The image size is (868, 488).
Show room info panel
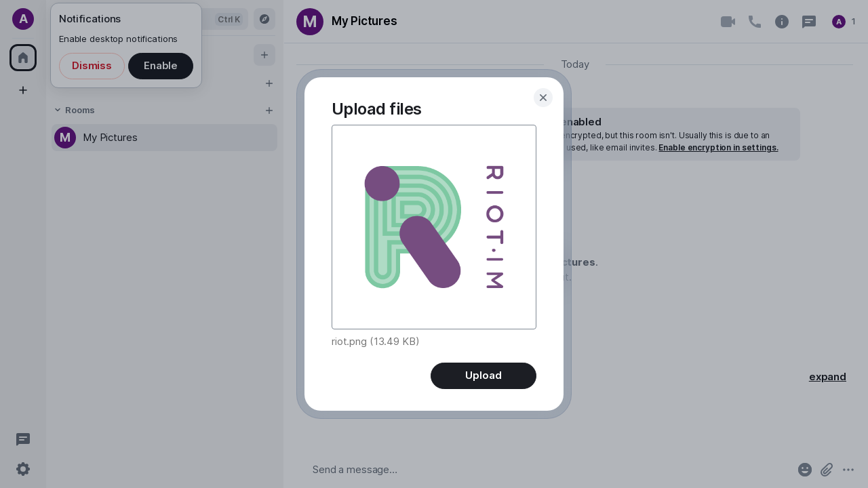(x=782, y=22)
